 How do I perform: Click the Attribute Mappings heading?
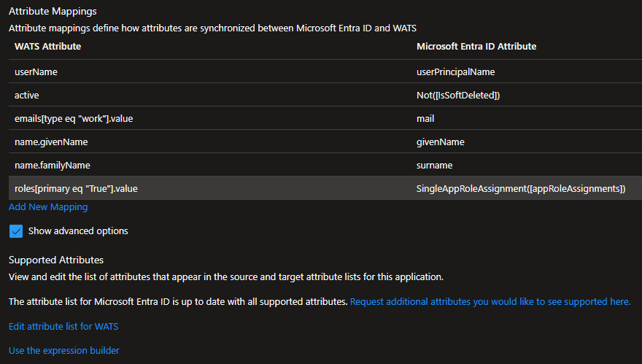point(53,11)
